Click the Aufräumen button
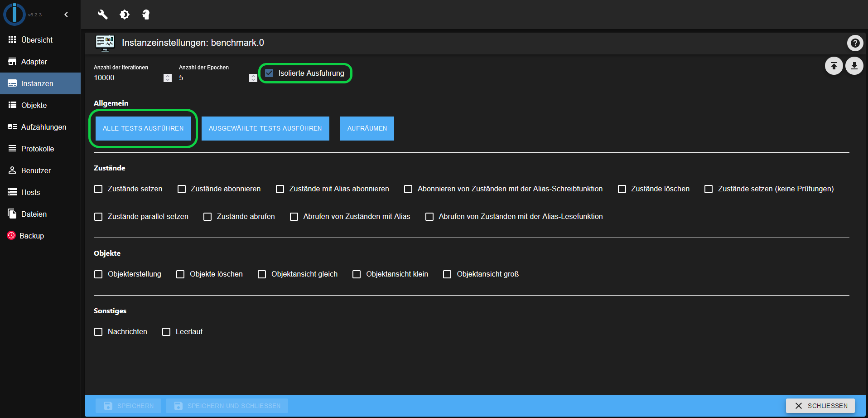Screen dimensions: 868x418 coord(367,128)
